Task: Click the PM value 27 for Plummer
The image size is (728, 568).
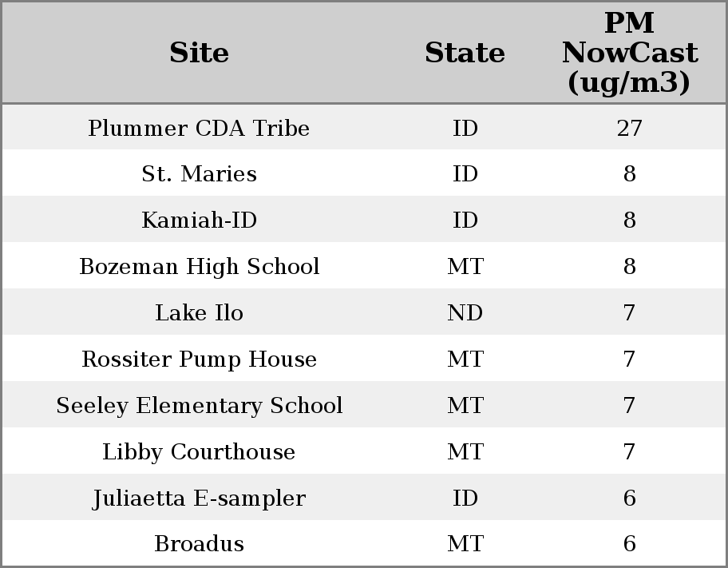Action: pyautogui.click(x=629, y=128)
